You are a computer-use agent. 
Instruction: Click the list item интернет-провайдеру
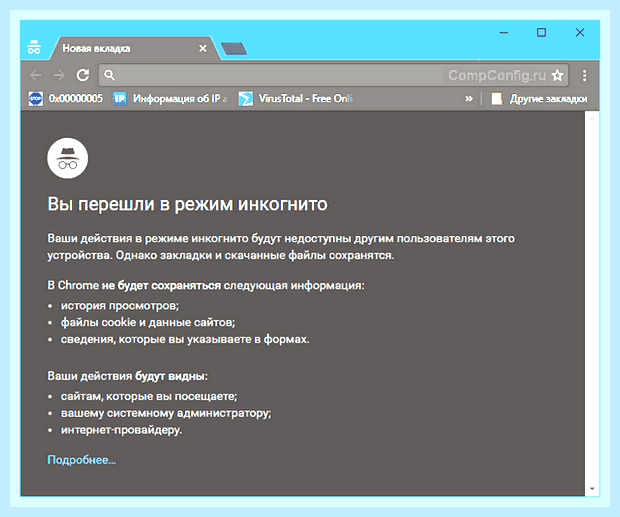tap(121, 430)
